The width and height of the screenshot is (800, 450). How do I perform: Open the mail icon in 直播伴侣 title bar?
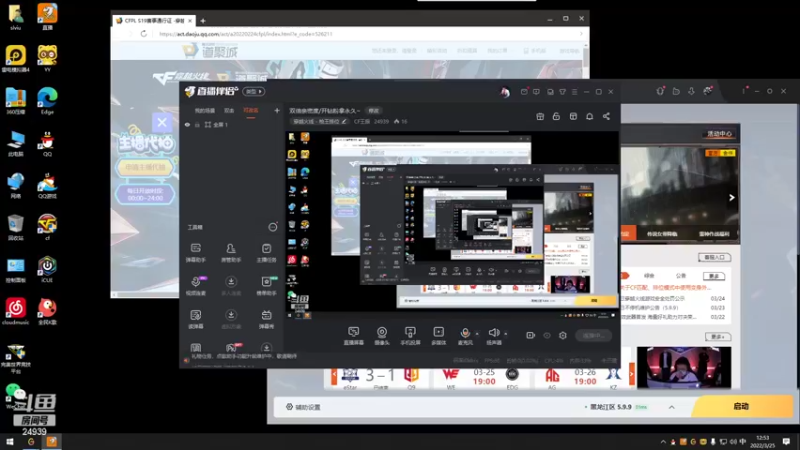pos(524,92)
